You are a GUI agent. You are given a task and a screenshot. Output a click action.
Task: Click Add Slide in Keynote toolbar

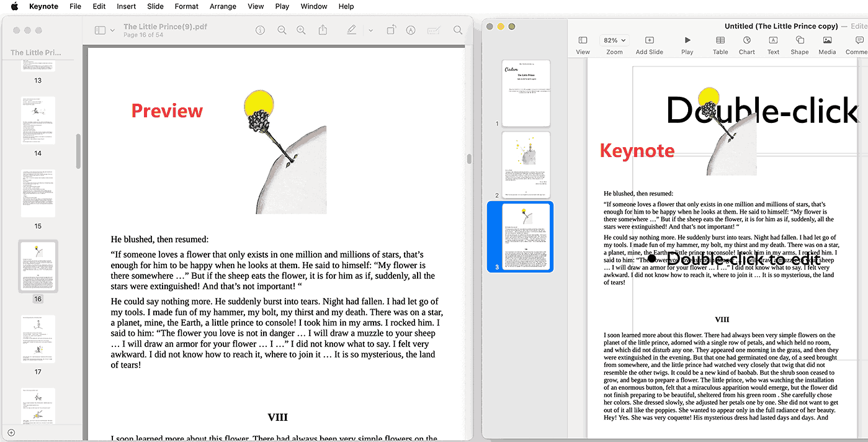[x=650, y=45]
